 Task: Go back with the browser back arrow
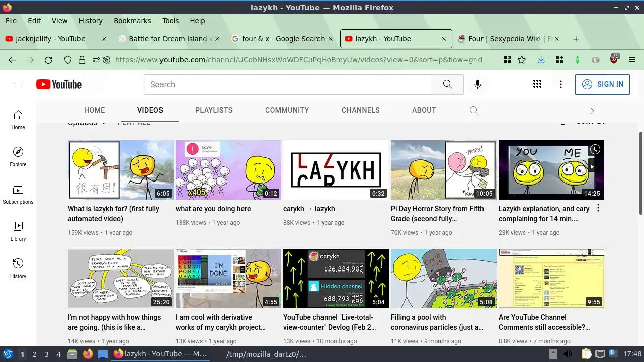tap(12, 60)
